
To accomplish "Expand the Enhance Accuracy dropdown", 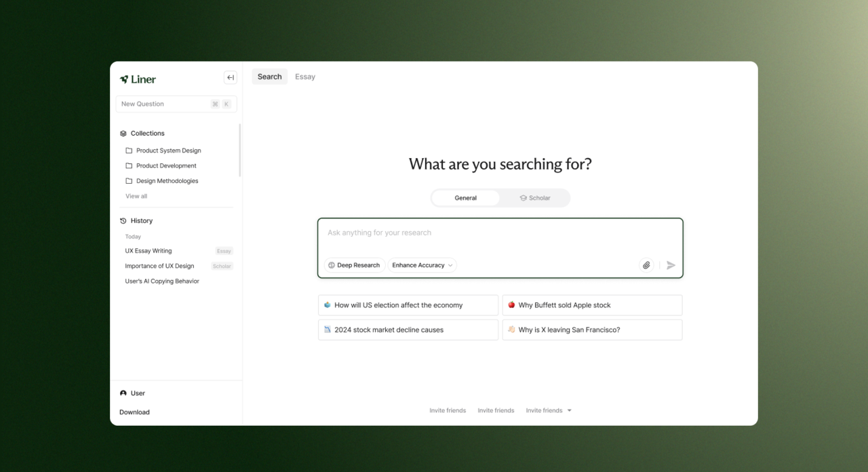I will click(422, 265).
